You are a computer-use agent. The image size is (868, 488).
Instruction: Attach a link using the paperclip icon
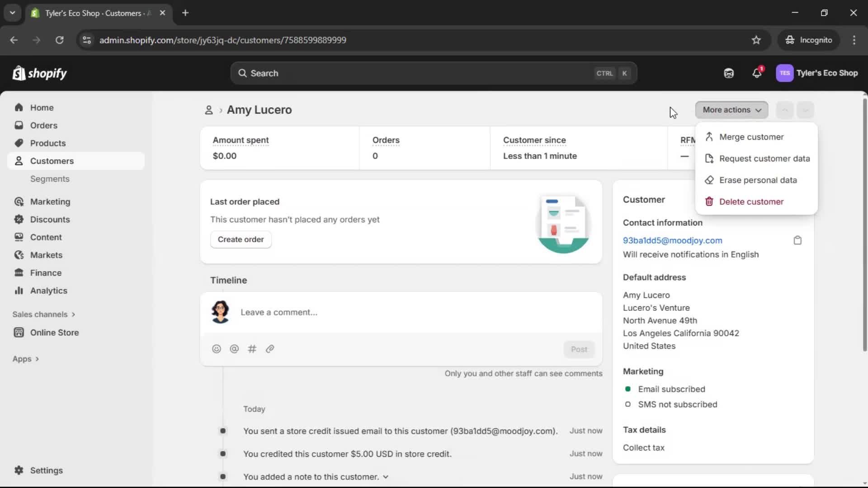point(270,349)
